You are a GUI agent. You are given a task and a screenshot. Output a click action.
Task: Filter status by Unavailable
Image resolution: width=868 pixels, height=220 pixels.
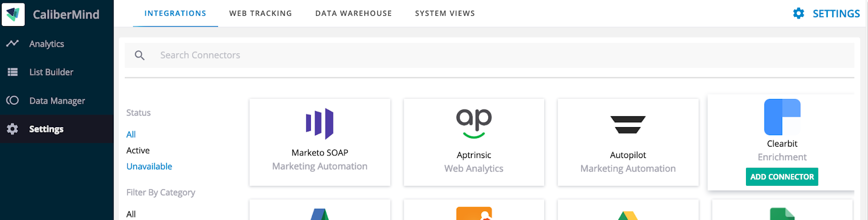pyautogui.click(x=149, y=166)
